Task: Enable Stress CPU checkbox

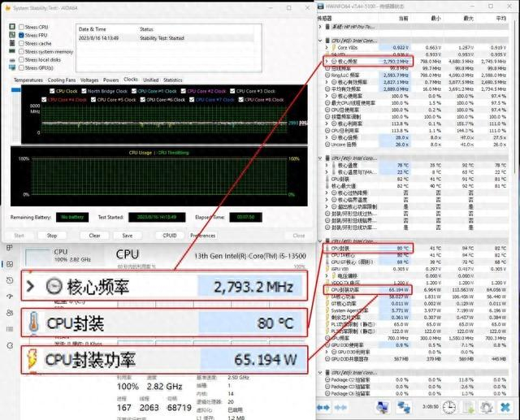Action: [x=21, y=27]
